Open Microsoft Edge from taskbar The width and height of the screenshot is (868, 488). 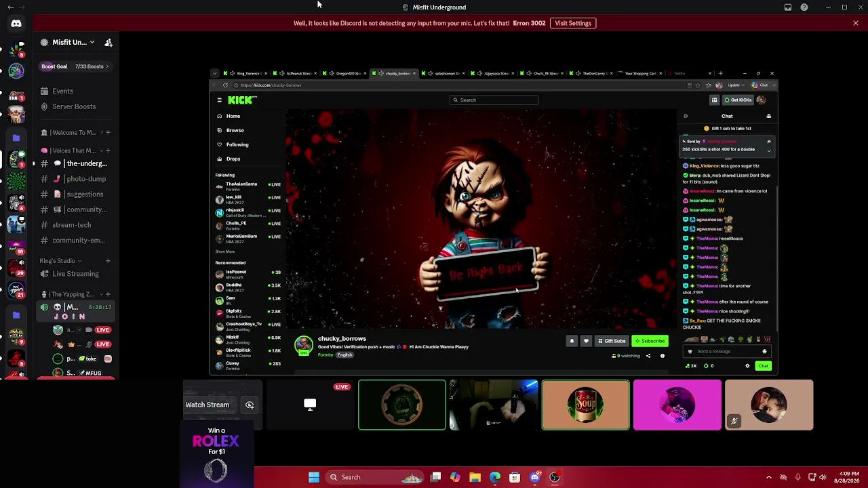(x=495, y=477)
